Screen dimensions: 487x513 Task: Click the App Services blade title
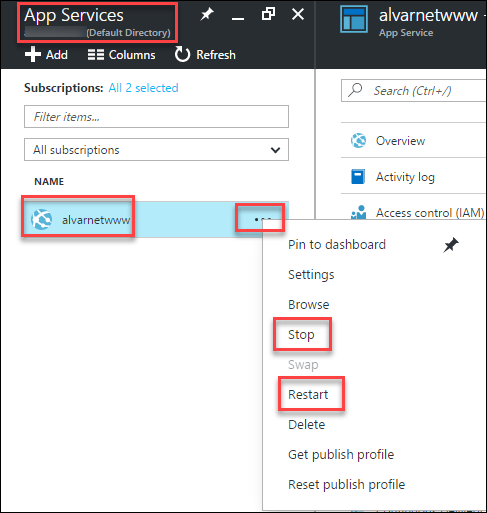(74, 15)
